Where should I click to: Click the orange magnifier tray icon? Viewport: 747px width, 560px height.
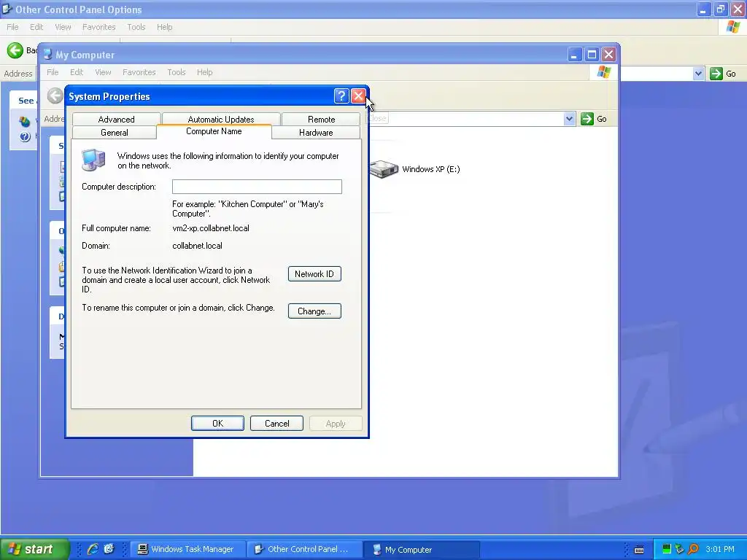(693, 549)
